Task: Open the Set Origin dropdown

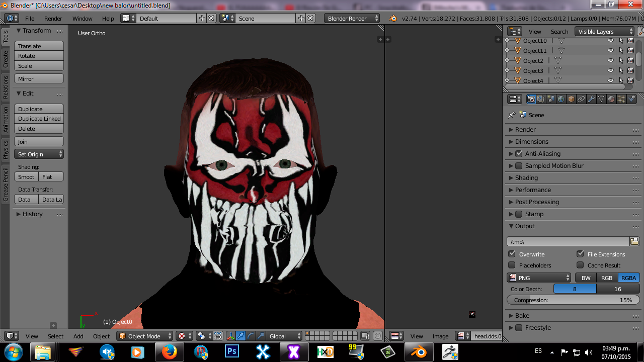Action: click(x=39, y=154)
